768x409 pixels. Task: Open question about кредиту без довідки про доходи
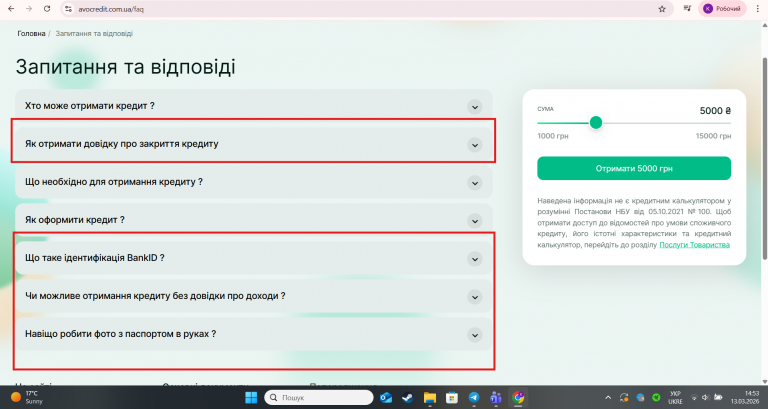point(254,296)
